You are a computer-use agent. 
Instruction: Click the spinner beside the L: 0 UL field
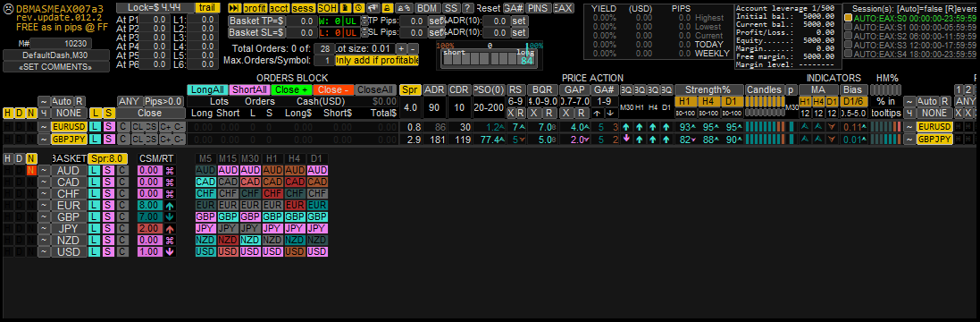point(364,32)
